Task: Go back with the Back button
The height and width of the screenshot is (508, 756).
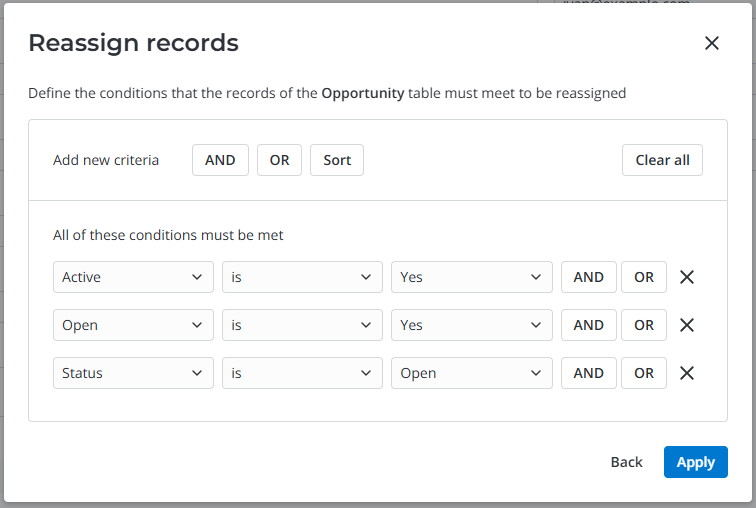Action: click(x=626, y=462)
